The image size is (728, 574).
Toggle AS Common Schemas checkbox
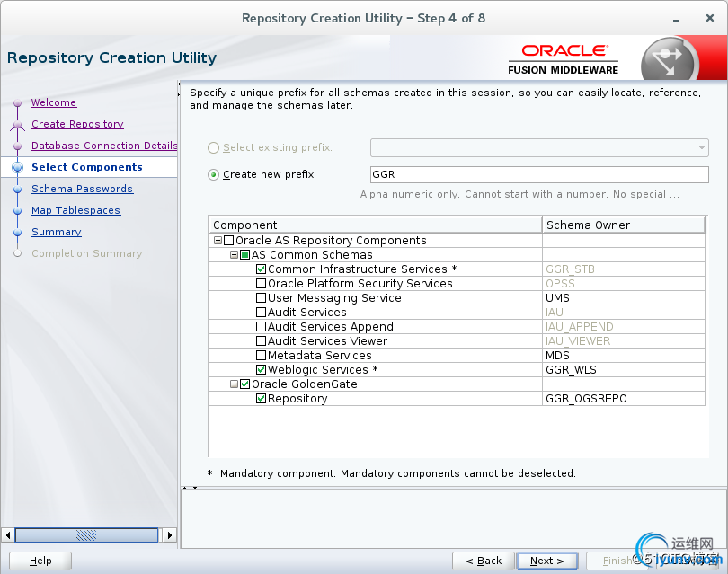245,255
